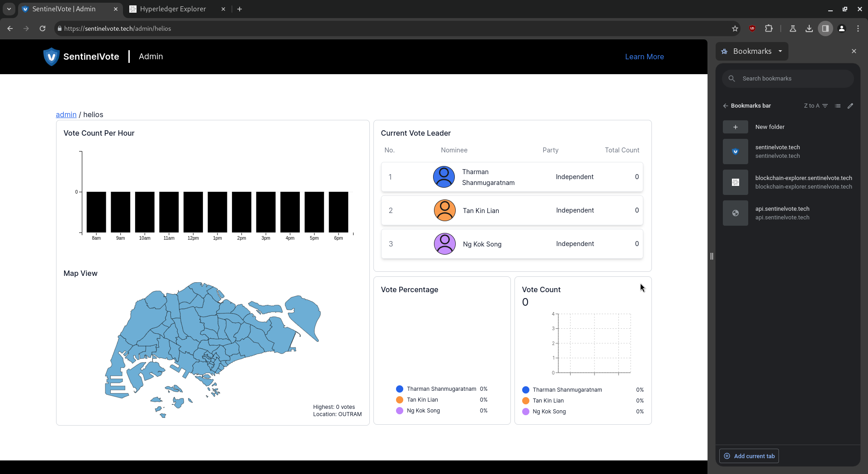The height and width of the screenshot is (474, 868).
Task: Click Ng Kok Song's purple avatar icon
Action: tap(444, 244)
